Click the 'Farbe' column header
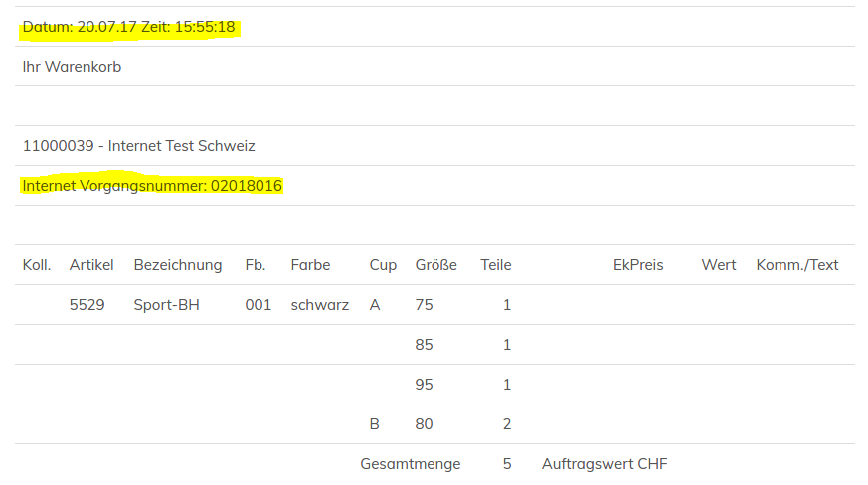Image resolution: width=868 pixels, height=485 pixels. tap(310, 265)
